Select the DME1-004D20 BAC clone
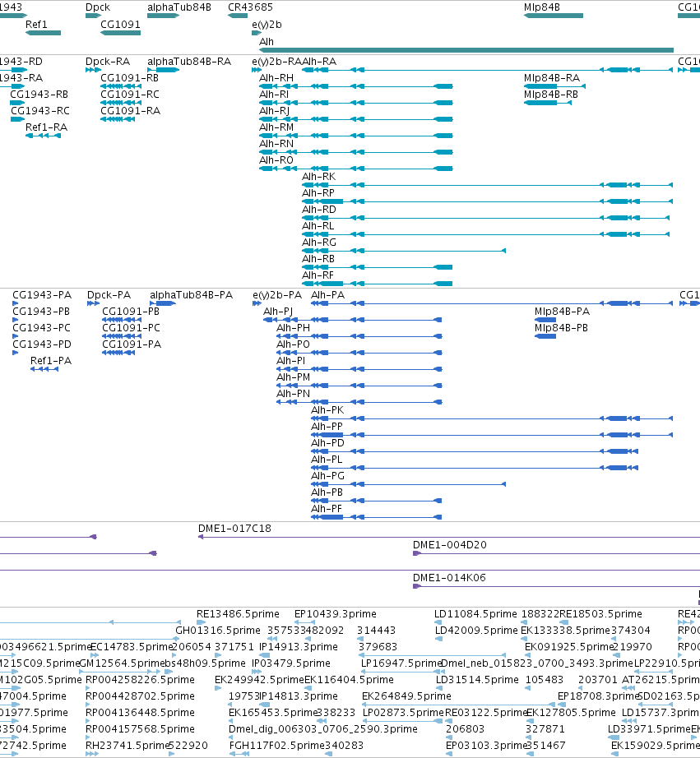700x758 pixels. [556, 553]
